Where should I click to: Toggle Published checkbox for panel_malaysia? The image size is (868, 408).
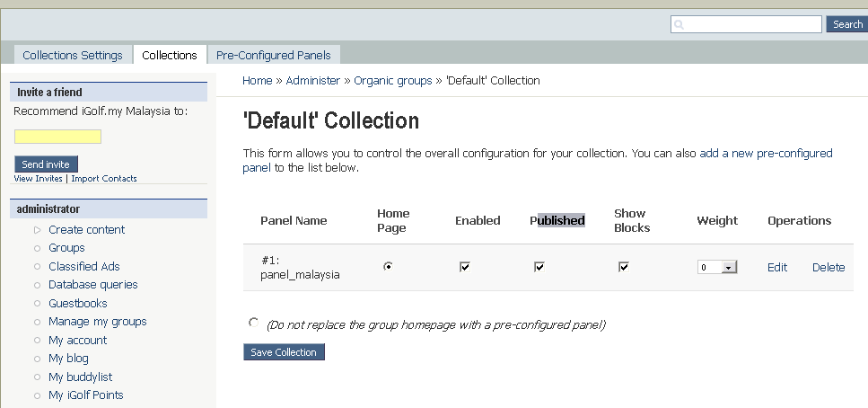539,267
